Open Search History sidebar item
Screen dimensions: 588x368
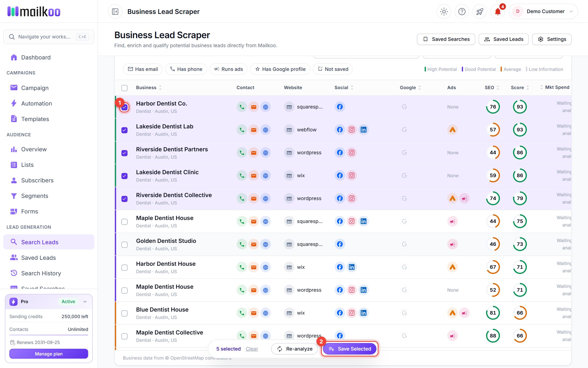pyautogui.click(x=49, y=273)
